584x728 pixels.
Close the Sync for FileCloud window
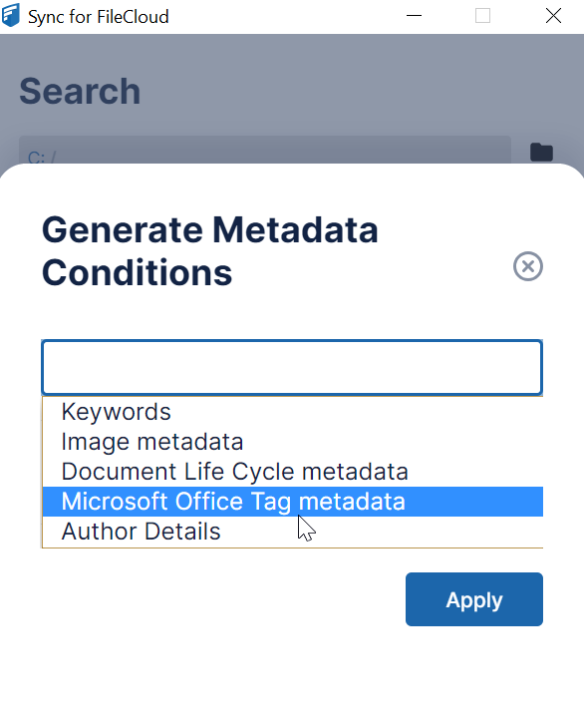pos(553,16)
